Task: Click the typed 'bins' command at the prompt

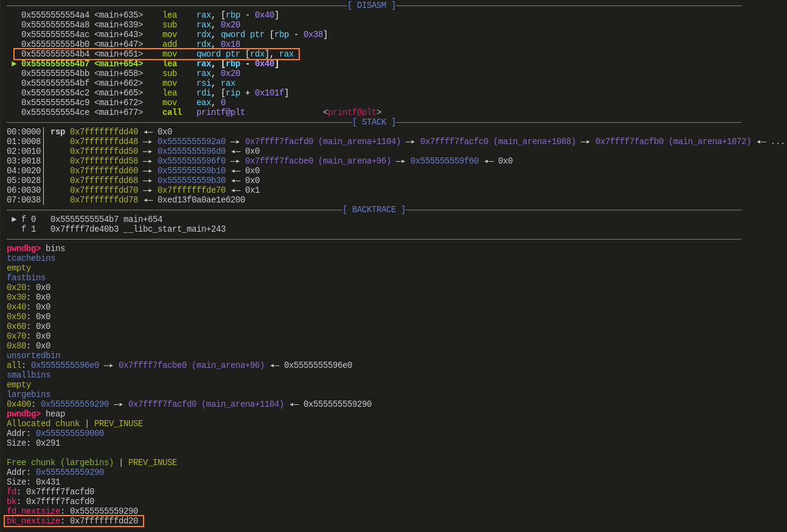Action: pos(55,249)
